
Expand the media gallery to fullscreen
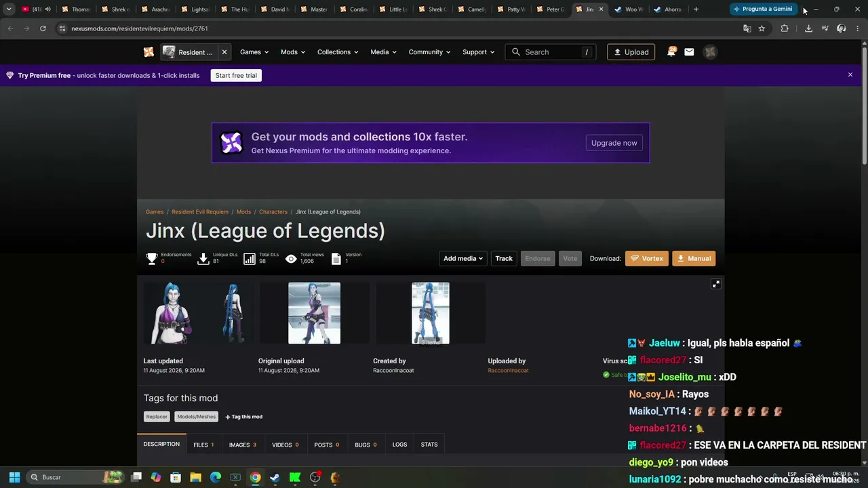pyautogui.click(x=715, y=284)
